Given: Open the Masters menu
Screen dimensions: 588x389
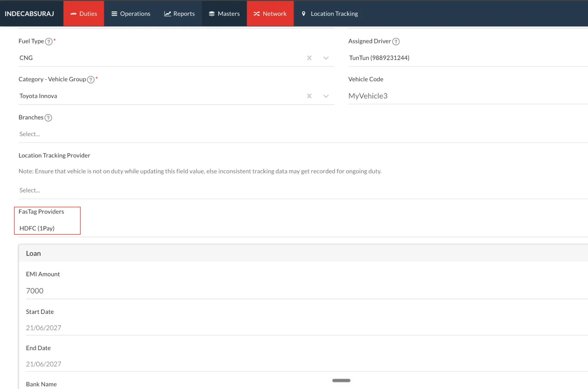Looking at the screenshot, I should click(x=224, y=14).
